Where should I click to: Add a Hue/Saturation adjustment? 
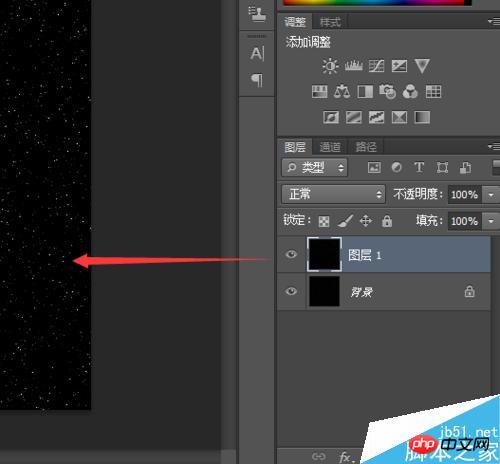click(319, 91)
